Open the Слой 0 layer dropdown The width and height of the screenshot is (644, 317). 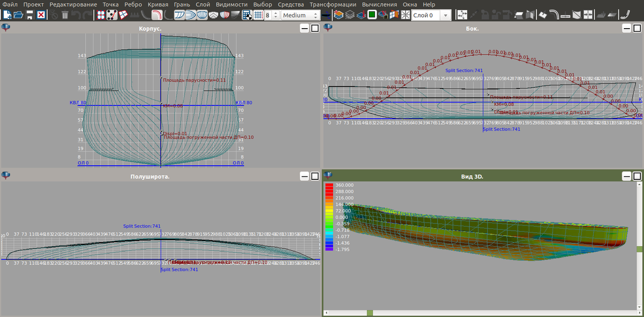[432, 15]
